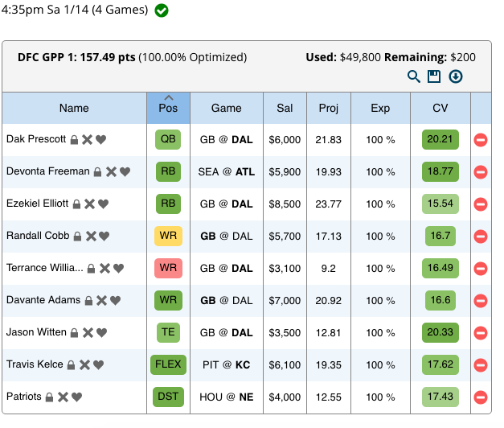Sort the table by Name column
This screenshot has width=504, height=428.
click(x=74, y=108)
